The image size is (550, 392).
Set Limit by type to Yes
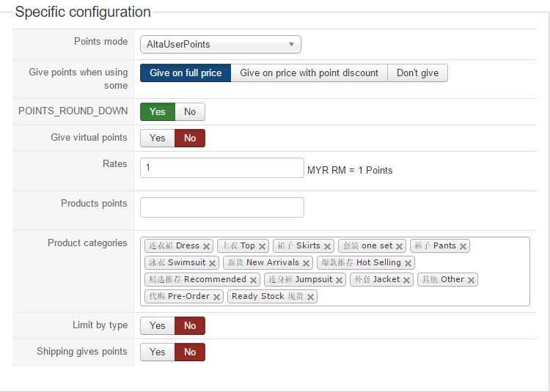tap(158, 325)
